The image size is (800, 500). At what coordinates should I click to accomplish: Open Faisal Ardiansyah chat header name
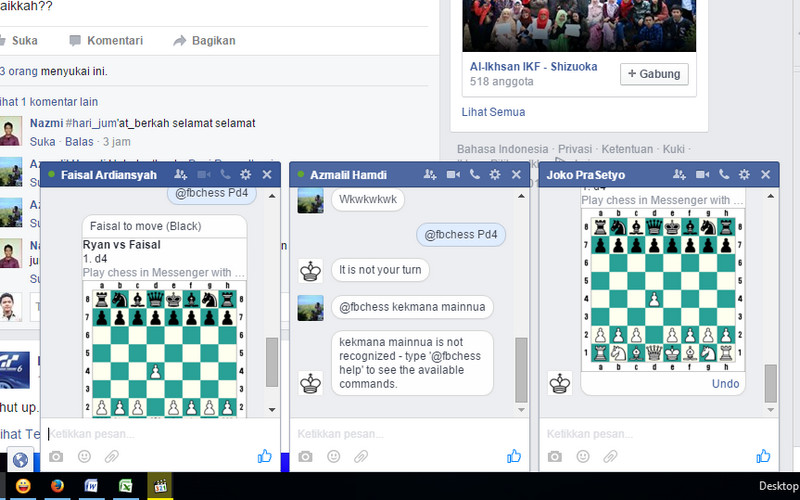click(109, 175)
